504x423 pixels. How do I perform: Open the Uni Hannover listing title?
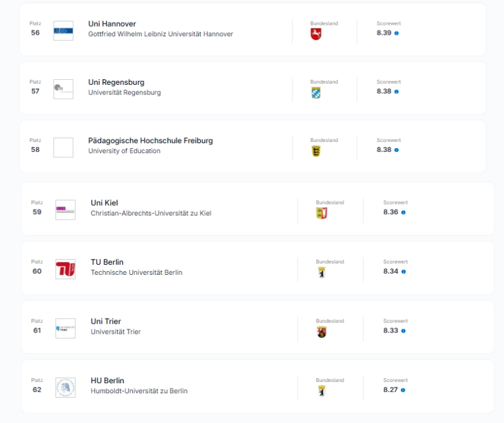click(x=112, y=24)
